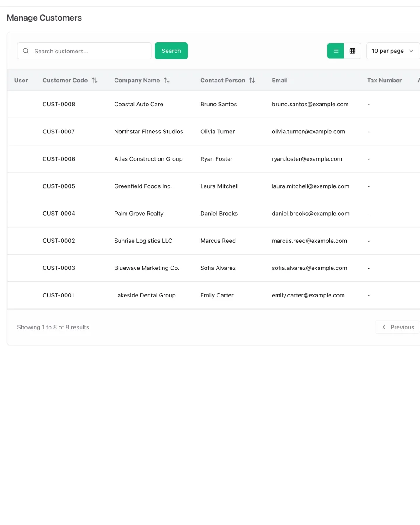This screenshot has height=525, width=420.
Task: Click email sofia.alvarez@example.com
Action: point(309,268)
